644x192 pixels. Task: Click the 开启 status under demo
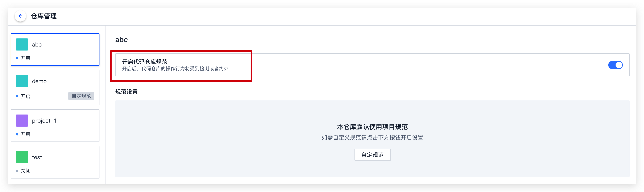point(25,96)
